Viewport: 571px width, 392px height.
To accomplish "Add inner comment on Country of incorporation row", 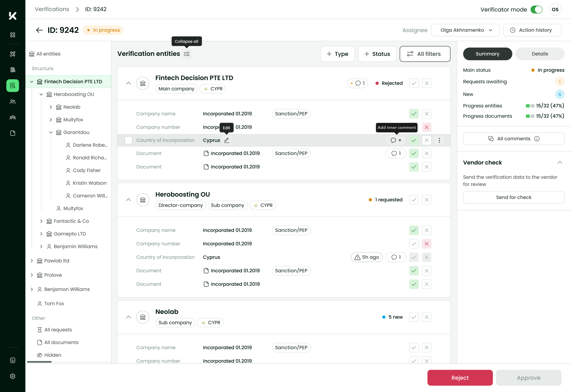I will [x=396, y=140].
